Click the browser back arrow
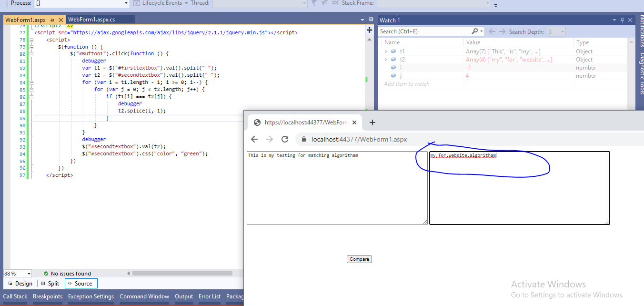The width and height of the screenshot is (644, 306). (254, 139)
